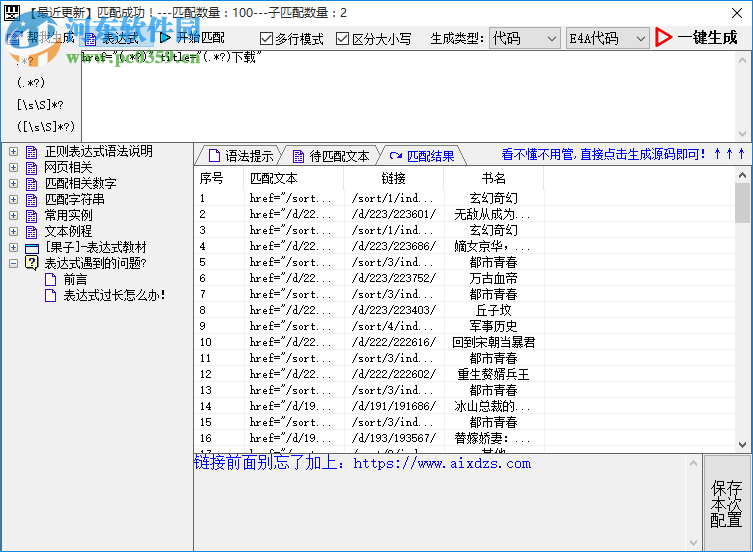Click the question mark icon beside 表达式遇到的问题

32,263
